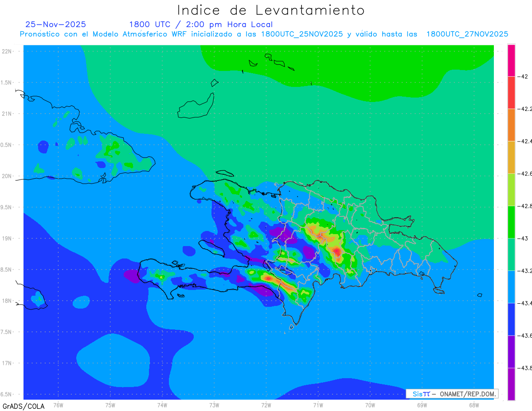The image size is (532, 411).
Task: Click the -43 color bar value
Action: [x=524, y=238]
